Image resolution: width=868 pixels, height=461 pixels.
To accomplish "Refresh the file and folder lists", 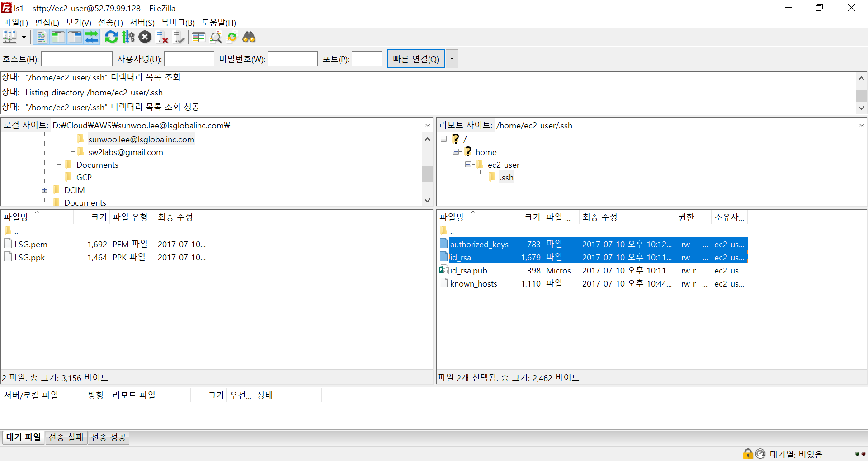I will click(111, 37).
